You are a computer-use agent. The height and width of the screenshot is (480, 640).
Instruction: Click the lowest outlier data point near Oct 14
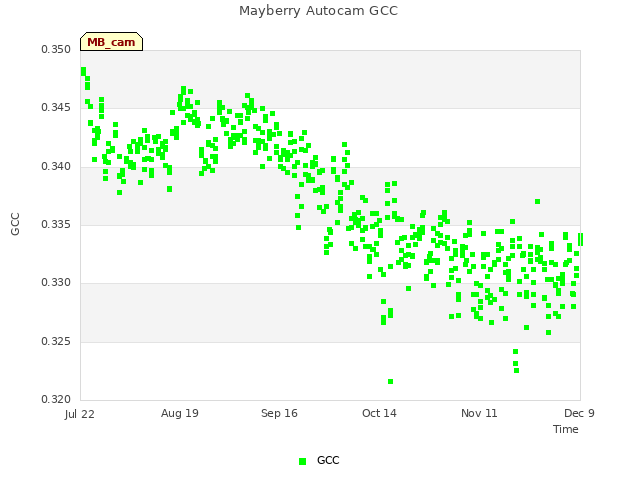391,382
